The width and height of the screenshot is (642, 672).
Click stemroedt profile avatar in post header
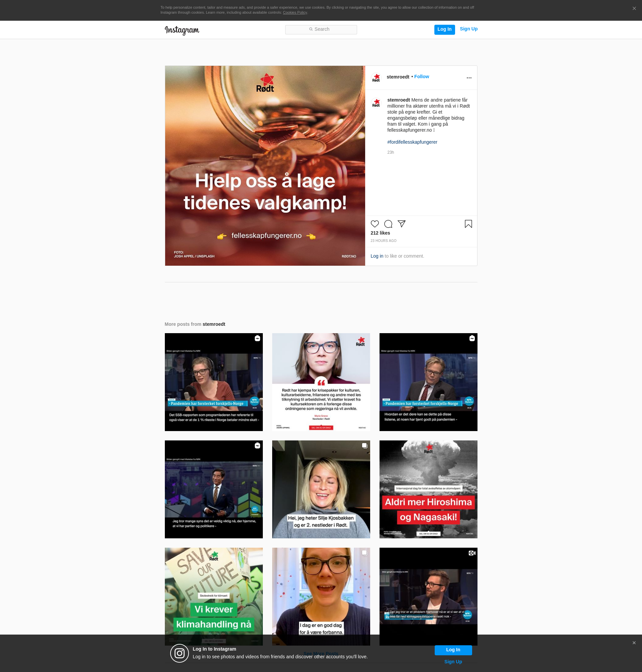click(376, 78)
